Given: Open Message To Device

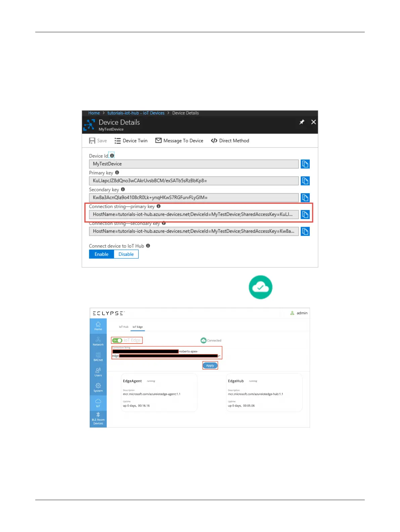Looking at the screenshot, I should point(179,141).
